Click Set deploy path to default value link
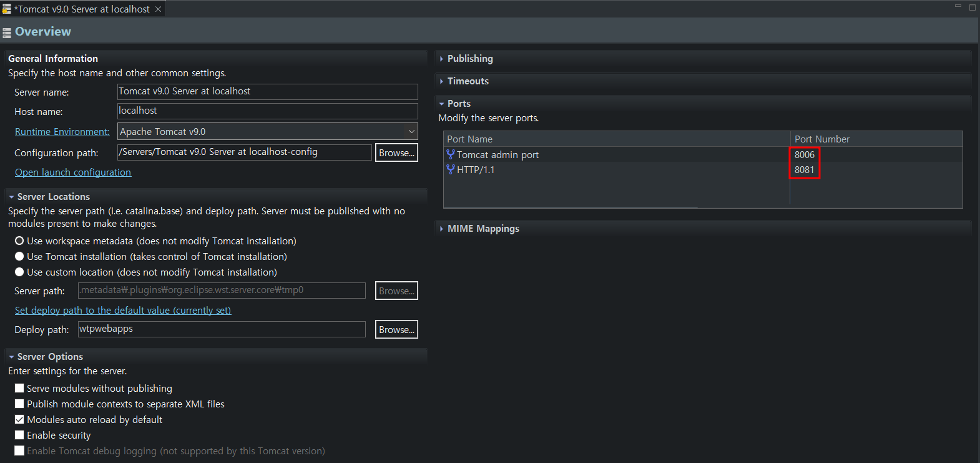 (x=123, y=310)
